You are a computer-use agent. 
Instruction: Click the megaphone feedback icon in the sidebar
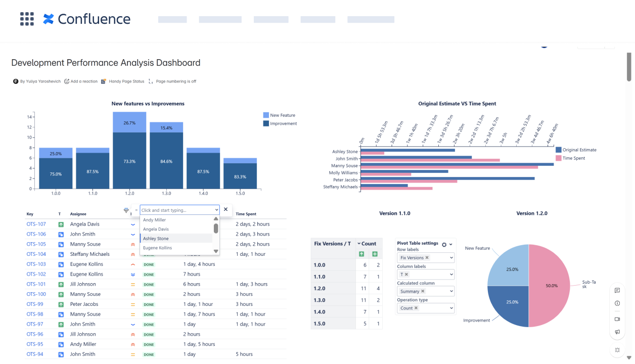[617, 332]
